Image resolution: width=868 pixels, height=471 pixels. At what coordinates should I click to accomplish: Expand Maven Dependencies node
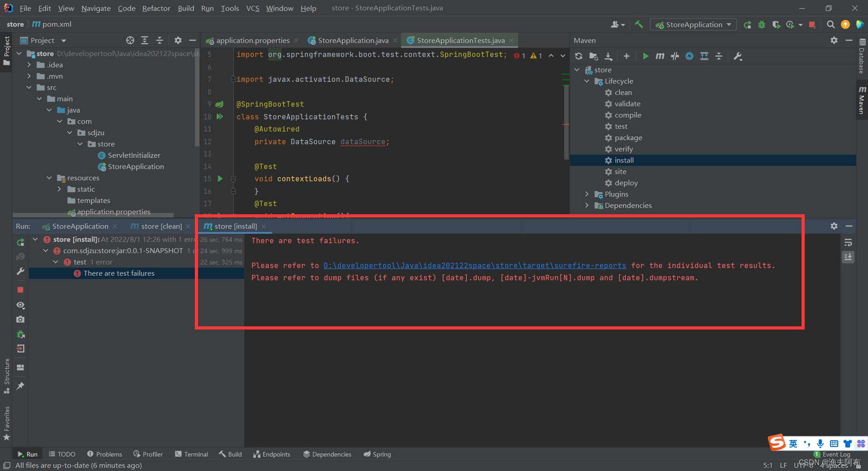[x=587, y=205]
